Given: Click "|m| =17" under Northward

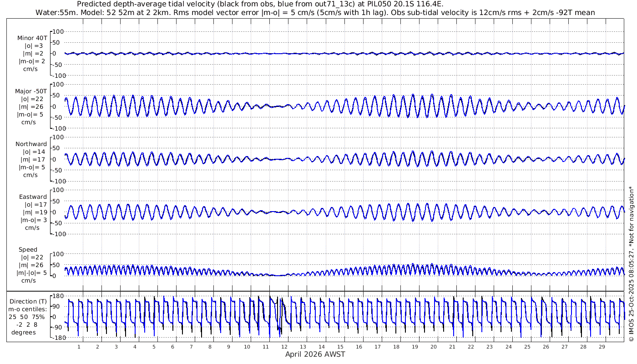Looking at the screenshot, I should pyautogui.click(x=32, y=160).
